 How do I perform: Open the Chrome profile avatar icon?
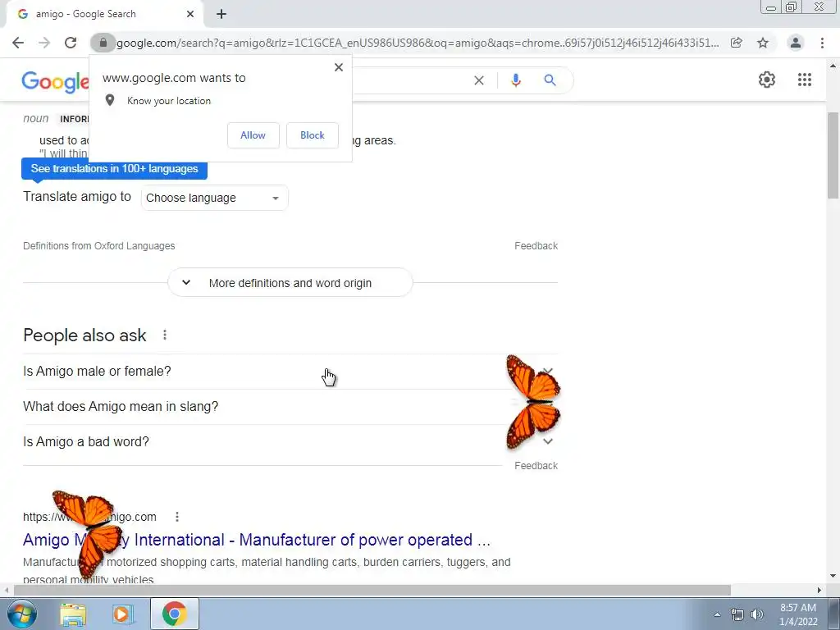[796, 43]
